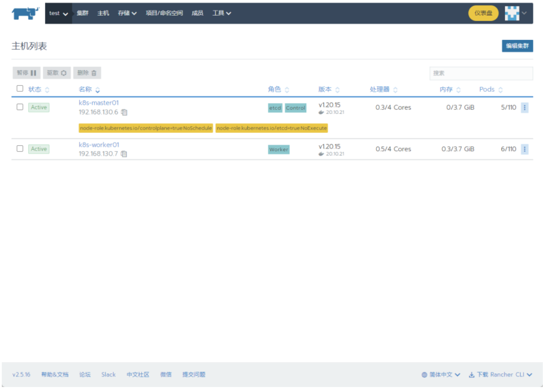Check the select-all checkbox in table header

19,88
